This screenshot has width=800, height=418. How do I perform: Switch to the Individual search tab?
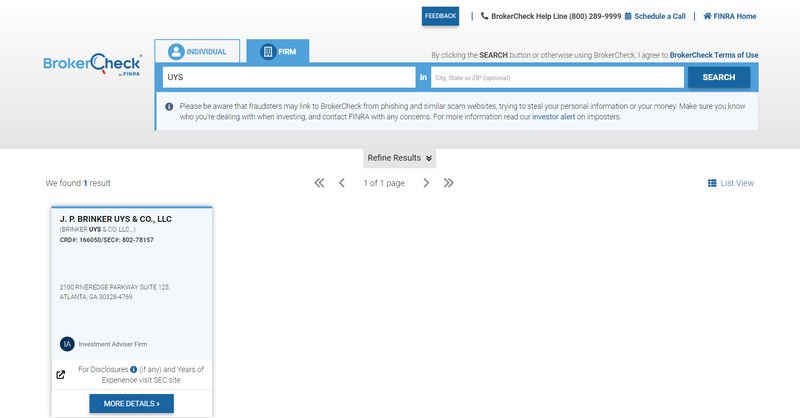pyautogui.click(x=197, y=52)
